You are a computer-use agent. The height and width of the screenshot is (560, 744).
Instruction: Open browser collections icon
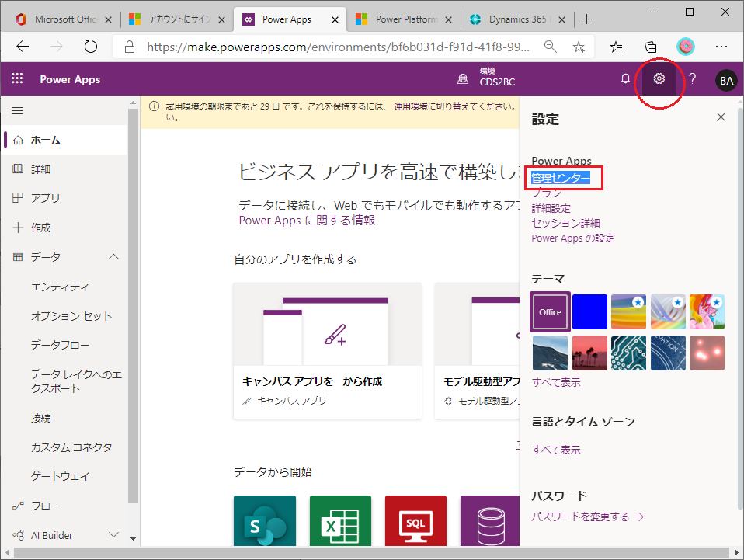click(x=651, y=47)
